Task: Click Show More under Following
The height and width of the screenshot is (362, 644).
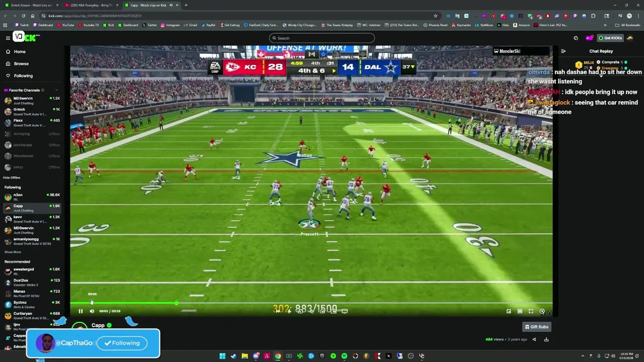Action: pyautogui.click(x=13, y=252)
